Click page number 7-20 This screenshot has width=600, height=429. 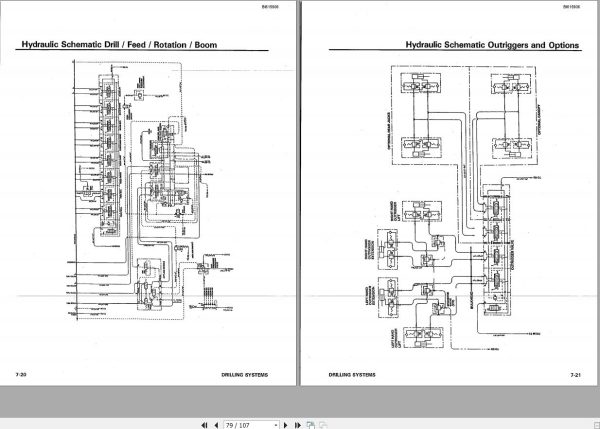click(x=21, y=374)
